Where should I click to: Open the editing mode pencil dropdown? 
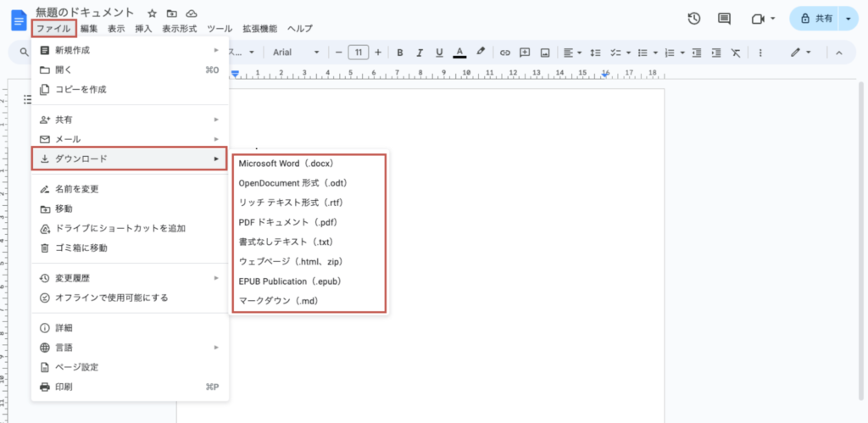pos(801,53)
